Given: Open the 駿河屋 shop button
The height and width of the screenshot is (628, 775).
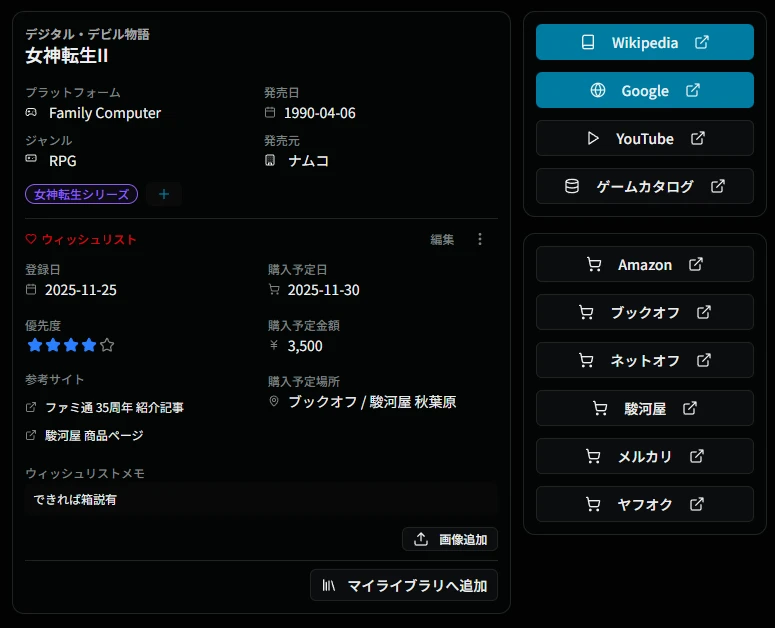Looking at the screenshot, I should pyautogui.click(x=645, y=408).
